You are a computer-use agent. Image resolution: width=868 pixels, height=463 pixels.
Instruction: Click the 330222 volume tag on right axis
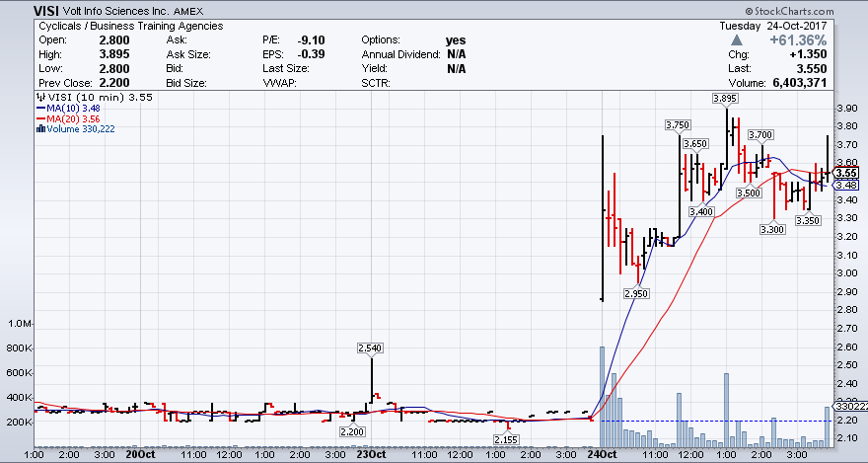point(848,406)
